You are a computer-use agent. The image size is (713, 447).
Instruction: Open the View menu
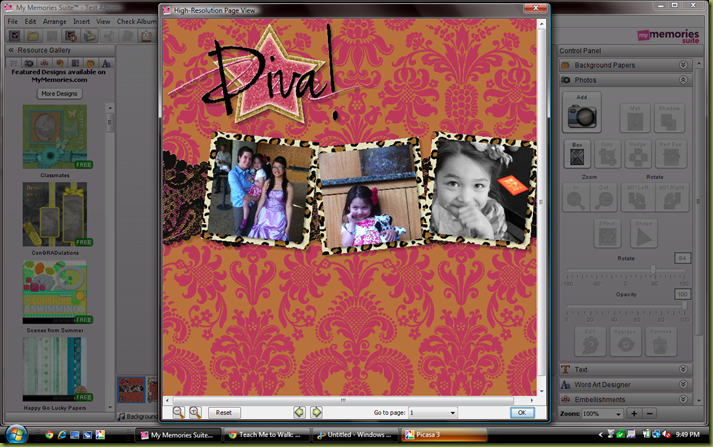[103, 21]
